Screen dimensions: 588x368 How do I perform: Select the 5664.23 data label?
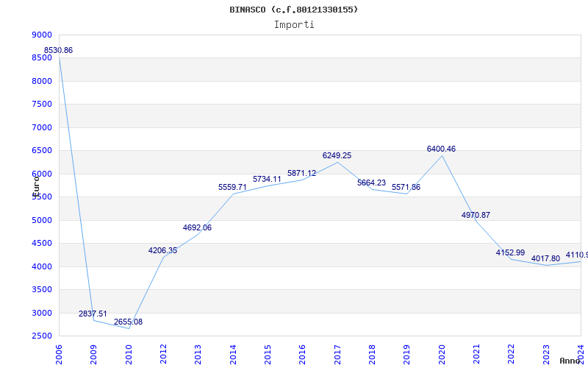(371, 183)
